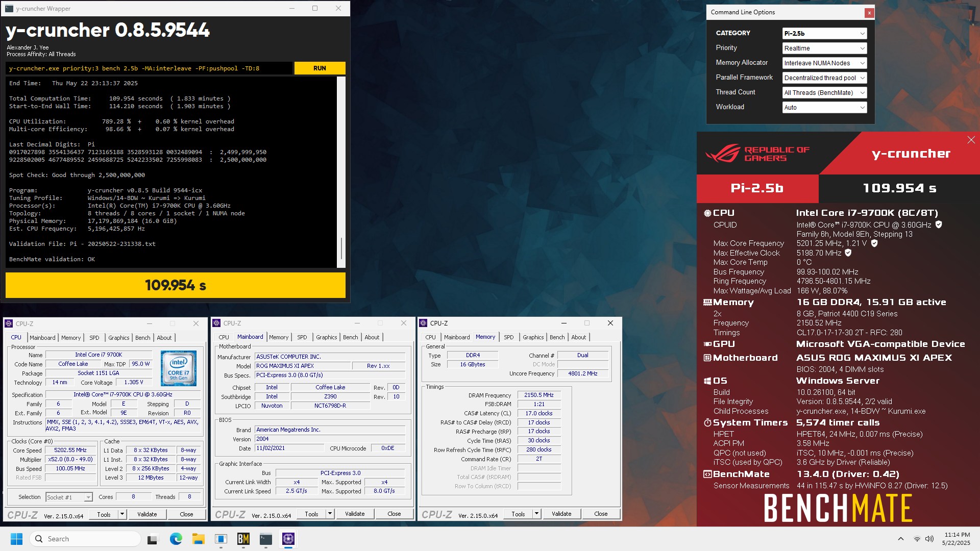
Task: Click the ROG MAXIMUS XI APEX model field
Action: 303,366
